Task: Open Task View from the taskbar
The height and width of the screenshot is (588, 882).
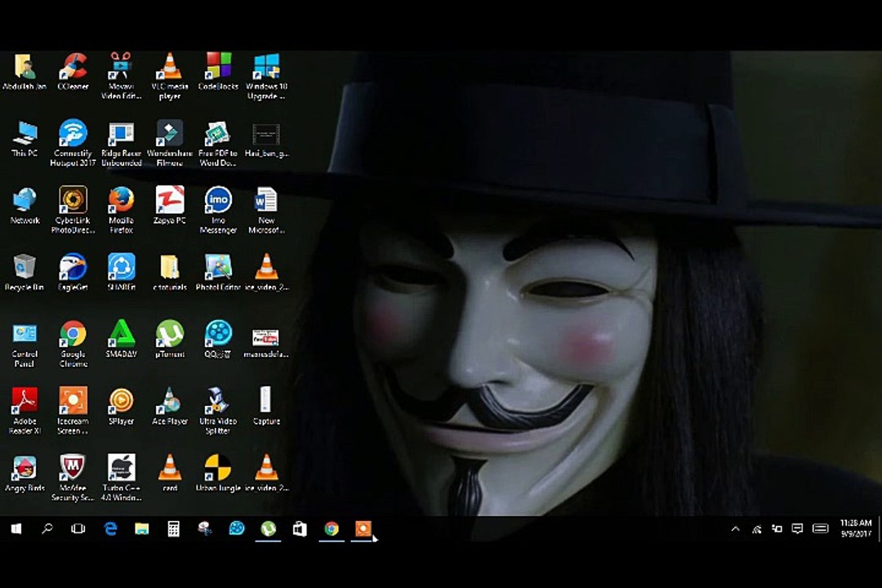Action: pos(78,529)
